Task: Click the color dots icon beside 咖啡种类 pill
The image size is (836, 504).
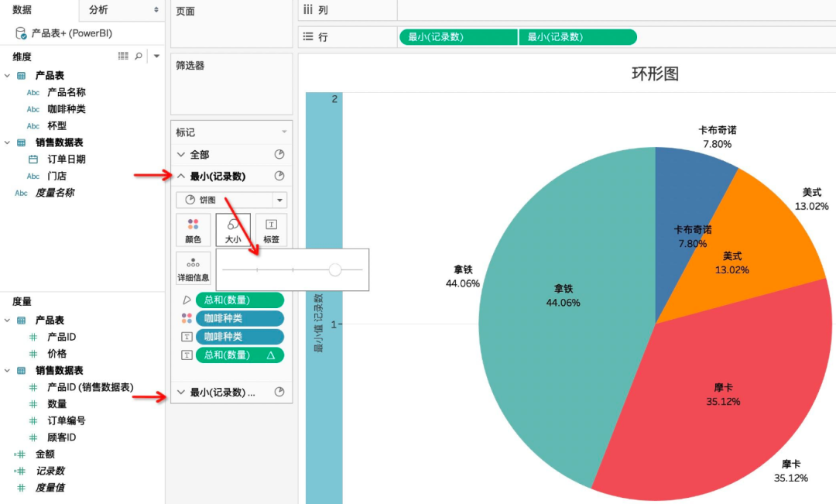Action: coord(187,318)
